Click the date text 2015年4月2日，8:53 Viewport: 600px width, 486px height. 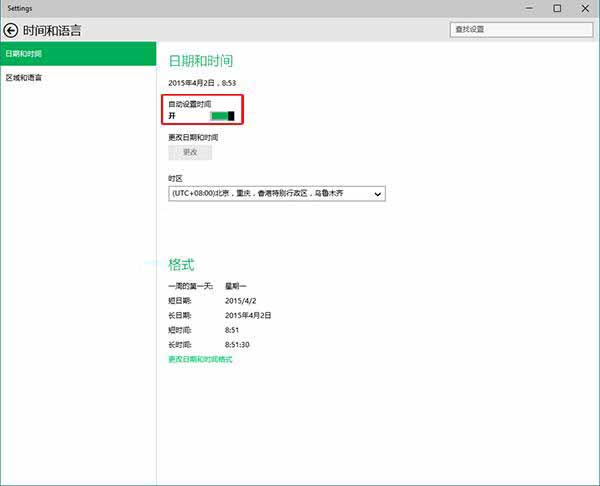click(x=202, y=83)
